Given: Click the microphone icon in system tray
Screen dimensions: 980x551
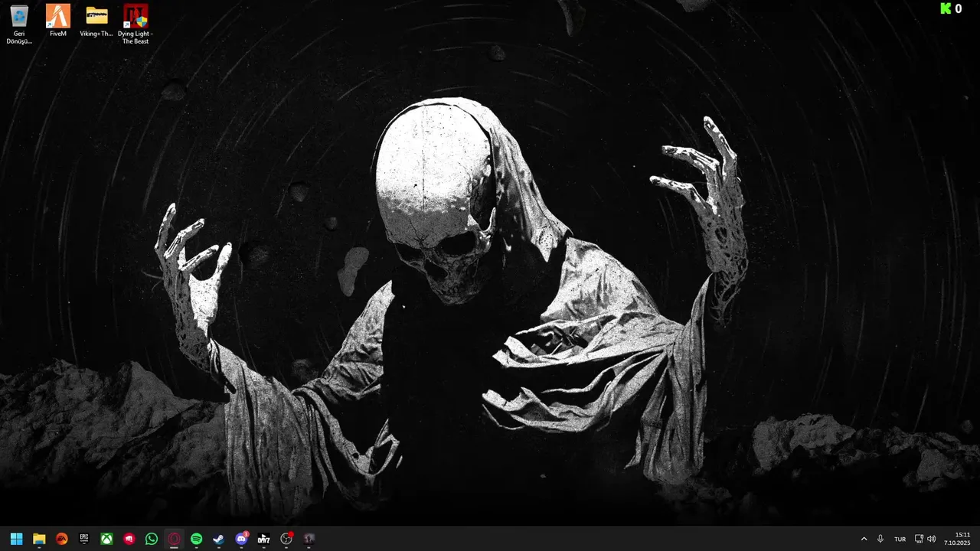Looking at the screenshot, I should click(x=880, y=539).
